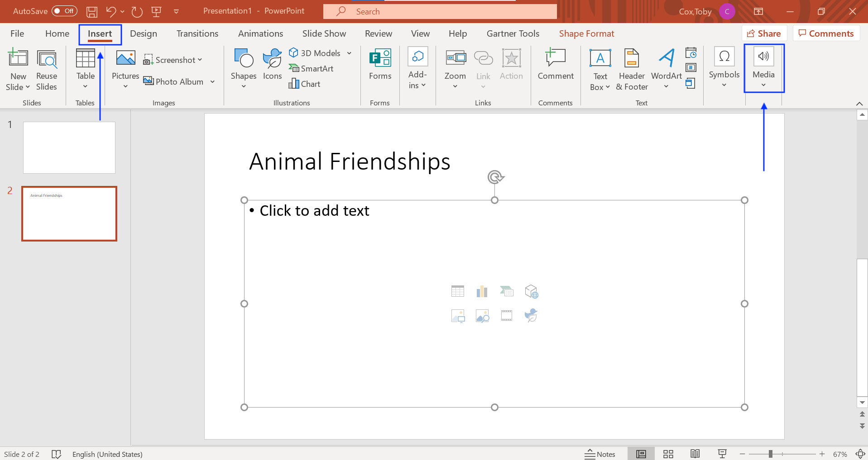Viewport: 868px width, 460px height.
Task: Switch to Normal view
Action: [x=641, y=454]
